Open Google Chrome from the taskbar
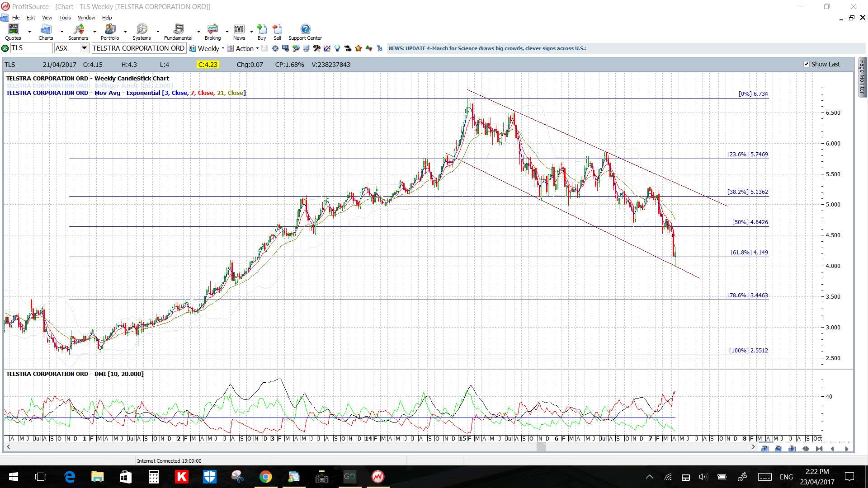 tap(265, 477)
